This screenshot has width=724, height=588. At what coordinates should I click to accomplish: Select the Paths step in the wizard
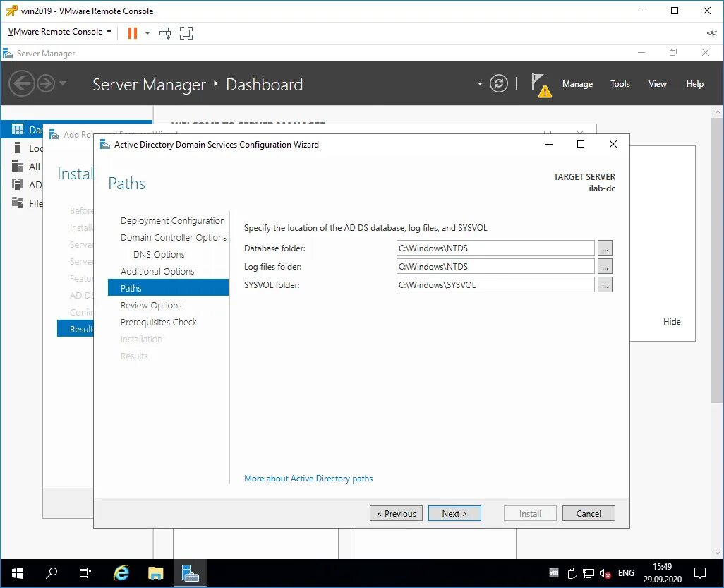168,288
